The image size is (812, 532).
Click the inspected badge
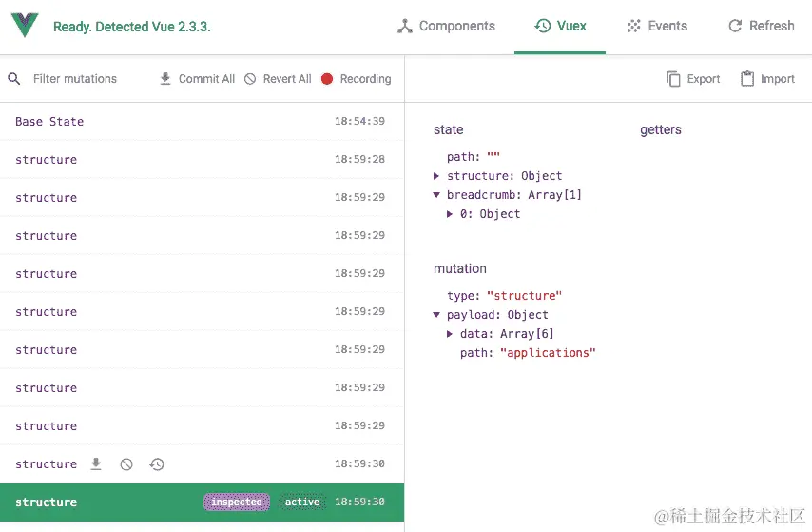237,502
